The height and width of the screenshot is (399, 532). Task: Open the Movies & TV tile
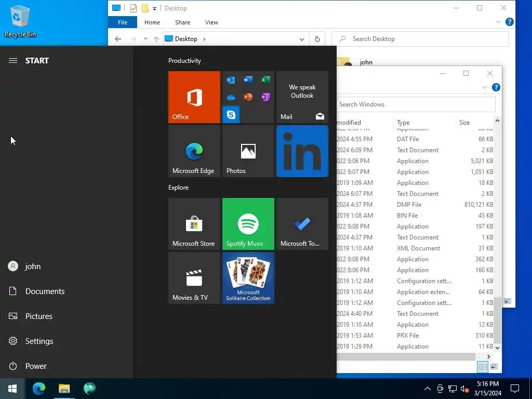tap(194, 278)
